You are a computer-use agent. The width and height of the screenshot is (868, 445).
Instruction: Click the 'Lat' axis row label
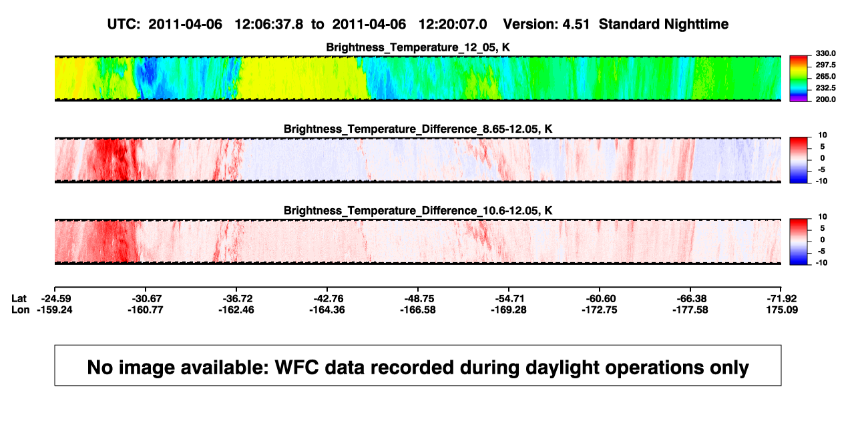pos(19,298)
